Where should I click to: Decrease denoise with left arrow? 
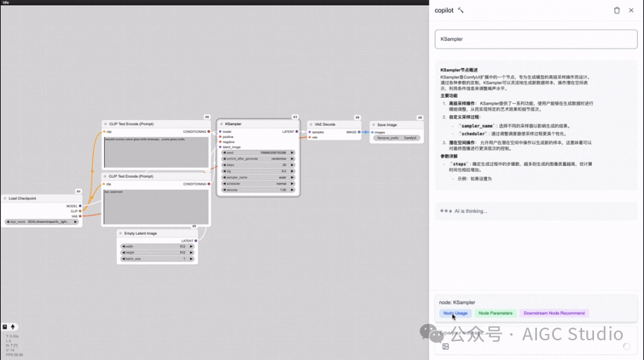(x=225, y=190)
